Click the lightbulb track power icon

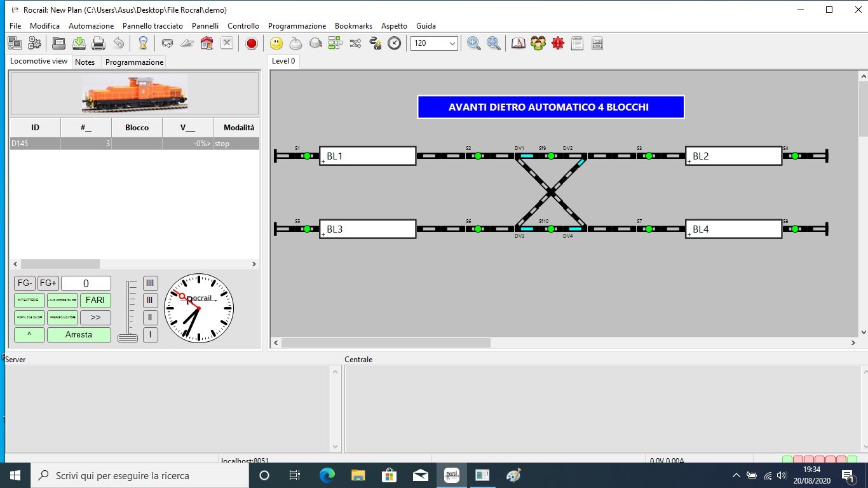click(x=143, y=43)
